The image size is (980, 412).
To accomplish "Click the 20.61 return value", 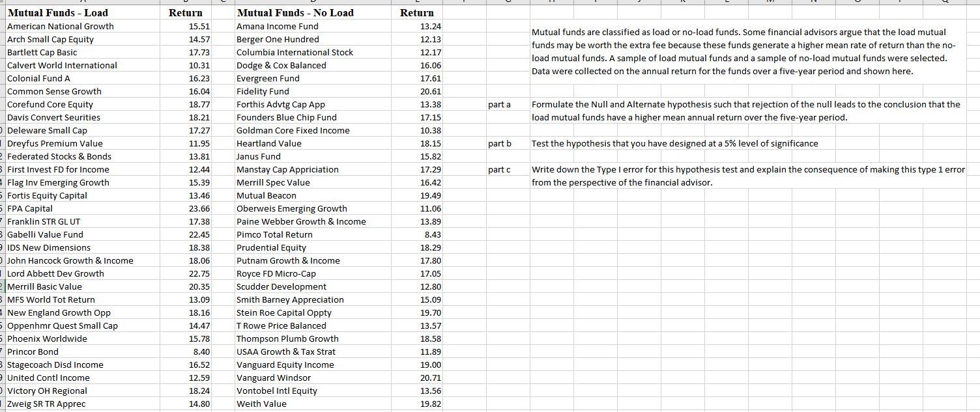I will (417, 91).
